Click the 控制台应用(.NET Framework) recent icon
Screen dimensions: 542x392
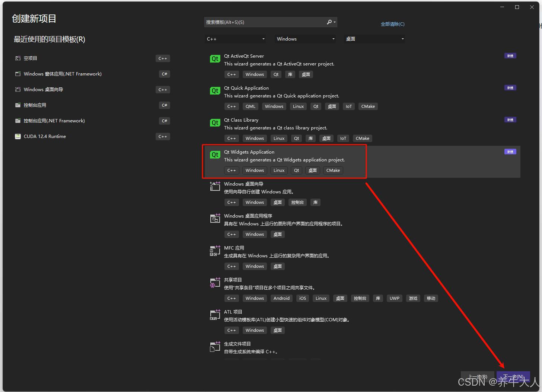(18, 121)
